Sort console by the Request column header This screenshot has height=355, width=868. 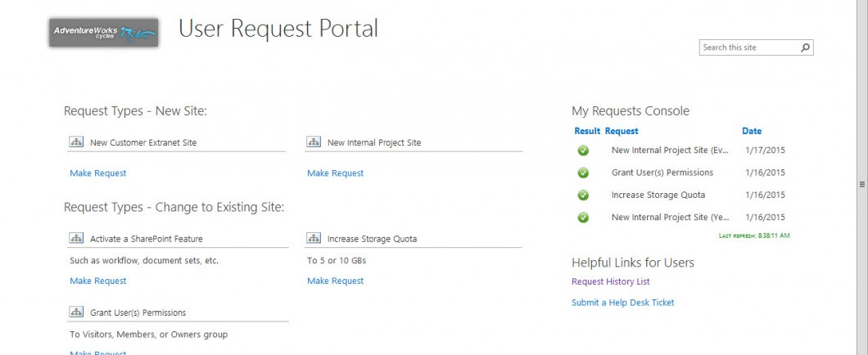tap(622, 131)
